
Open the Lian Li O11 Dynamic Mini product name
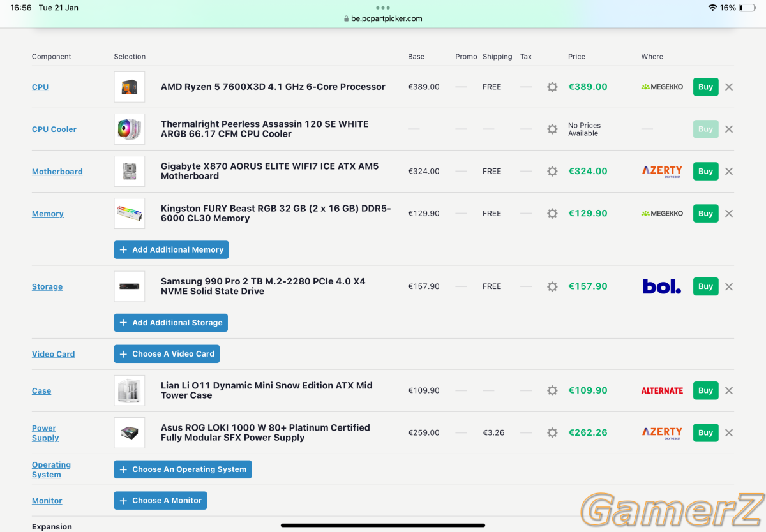tap(267, 390)
